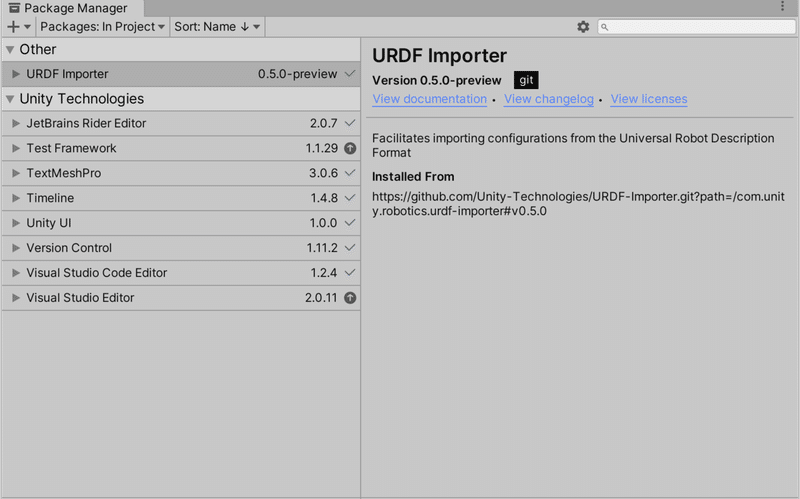Click the 1.1.29 Test Framework version
This screenshot has width=800, height=499.
click(x=321, y=148)
